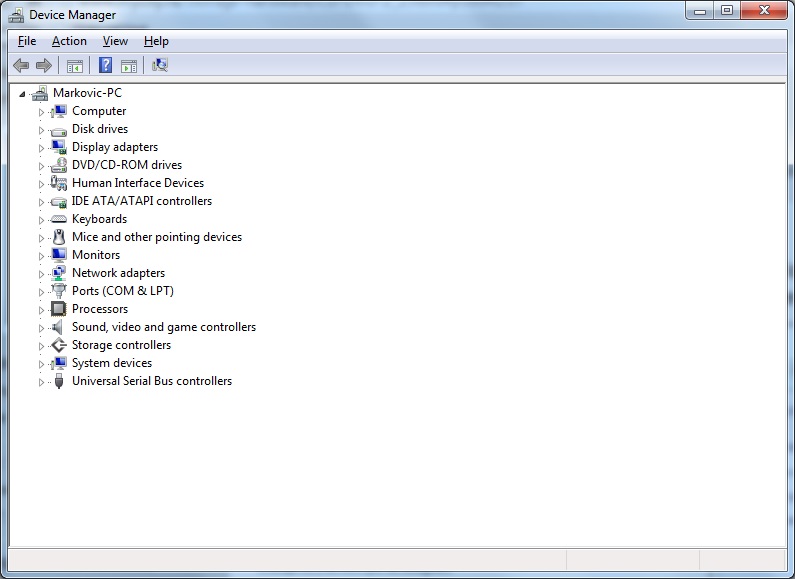
Task: Maximize the Device Manager window
Action: tap(727, 11)
